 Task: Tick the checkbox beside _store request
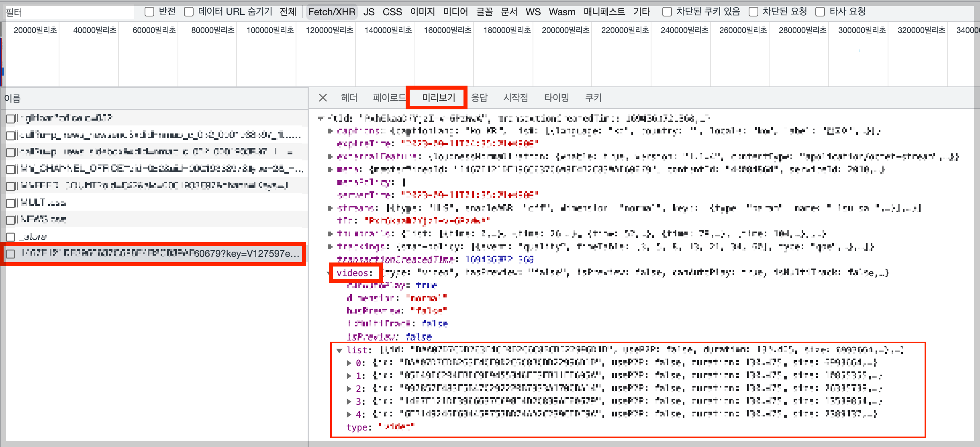point(11,237)
